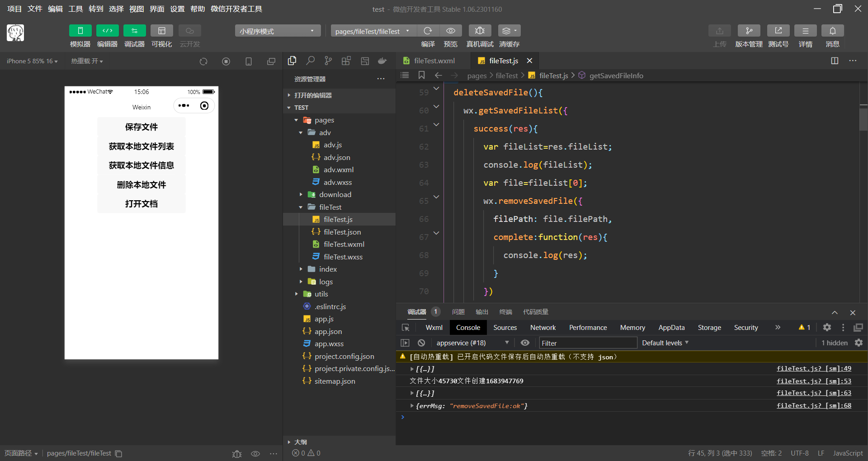Viewport: 868px width, 461px height.
Task: Toggle the debugger panel button
Action: [x=134, y=31]
